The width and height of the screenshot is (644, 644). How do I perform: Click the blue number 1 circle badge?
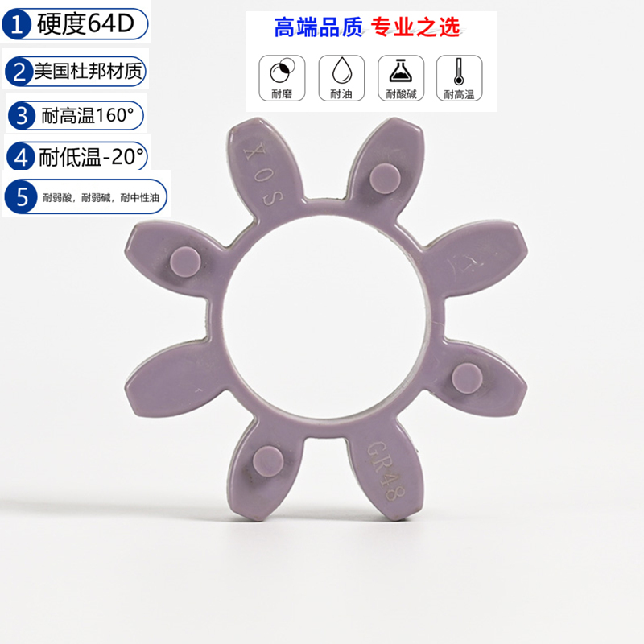17,24
